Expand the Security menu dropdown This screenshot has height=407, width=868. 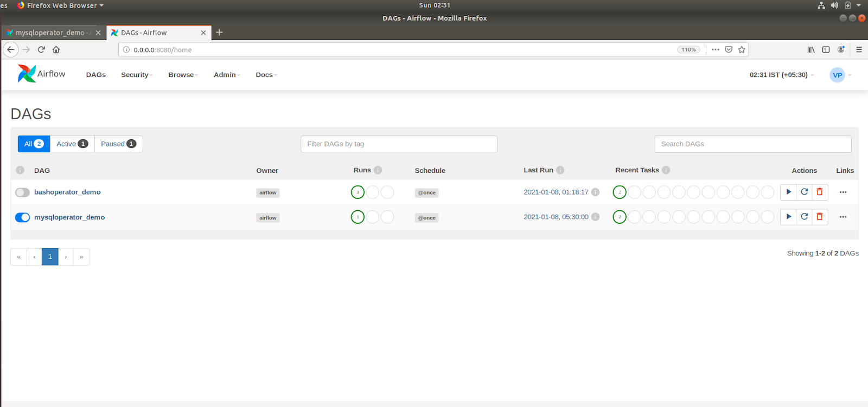pos(136,75)
